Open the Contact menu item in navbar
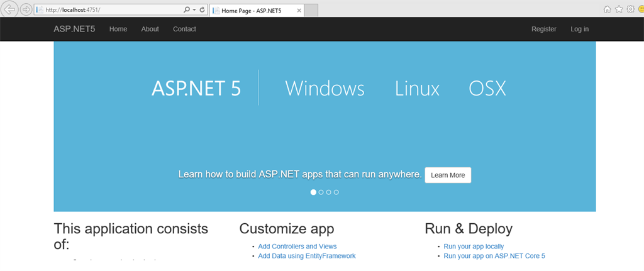 (x=184, y=29)
